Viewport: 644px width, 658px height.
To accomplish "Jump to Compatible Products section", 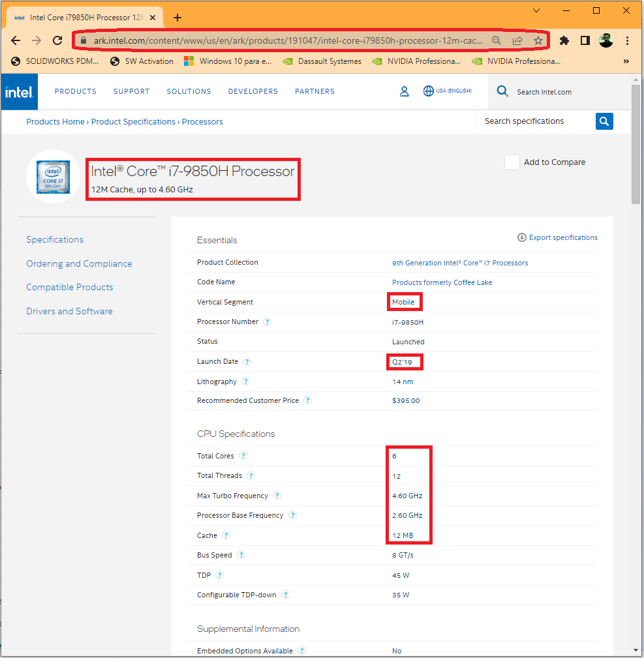I will coord(70,287).
